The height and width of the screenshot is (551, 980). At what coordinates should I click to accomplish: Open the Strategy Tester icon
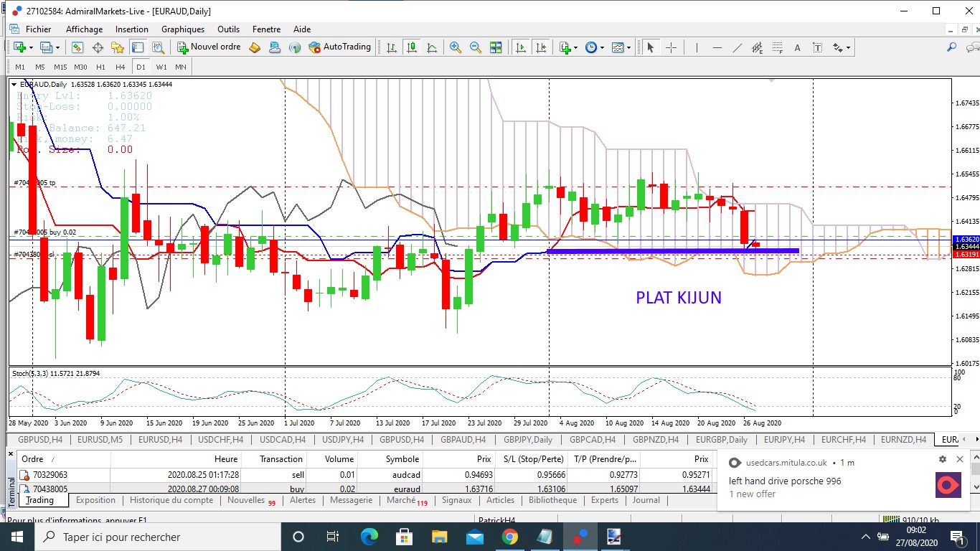[158, 47]
